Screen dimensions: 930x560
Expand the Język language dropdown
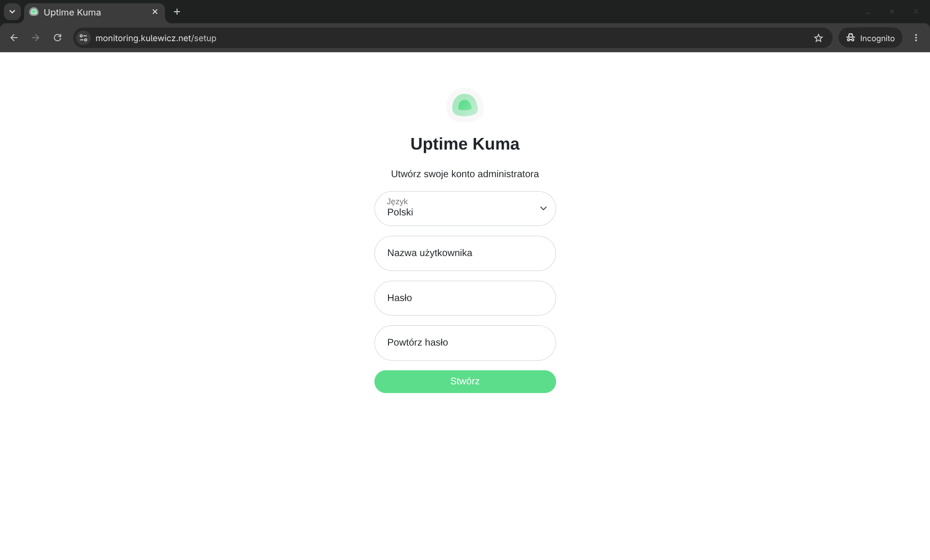coord(465,209)
